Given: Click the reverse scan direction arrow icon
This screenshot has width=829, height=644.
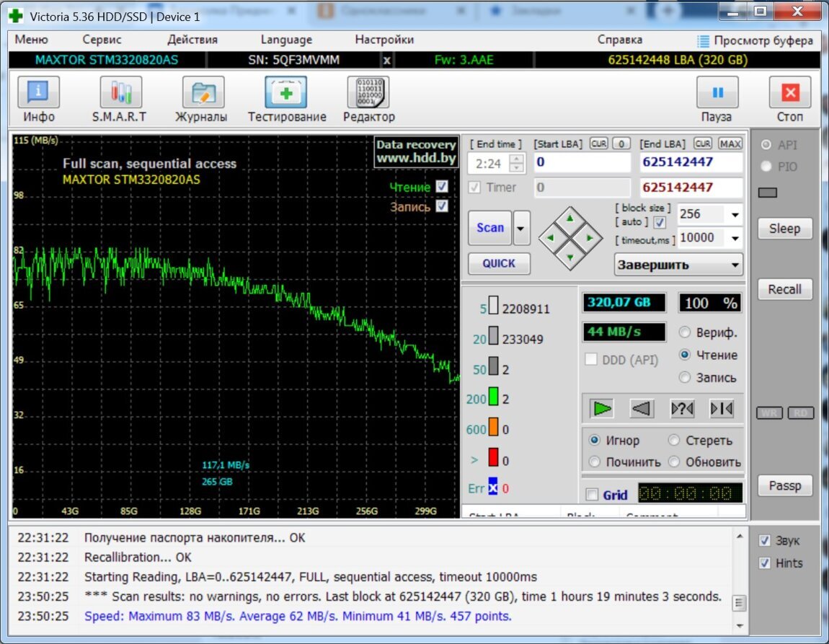Looking at the screenshot, I should click(x=642, y=409).
